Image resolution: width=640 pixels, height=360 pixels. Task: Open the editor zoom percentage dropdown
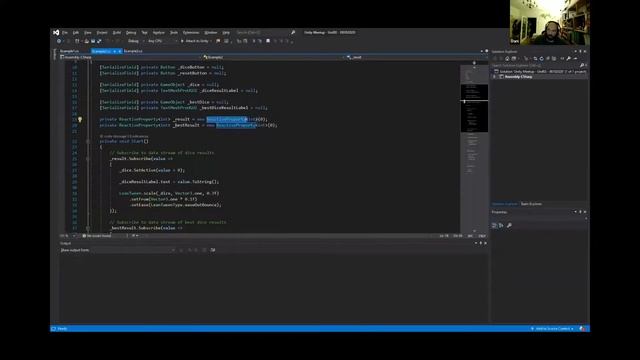coord(69,236)
